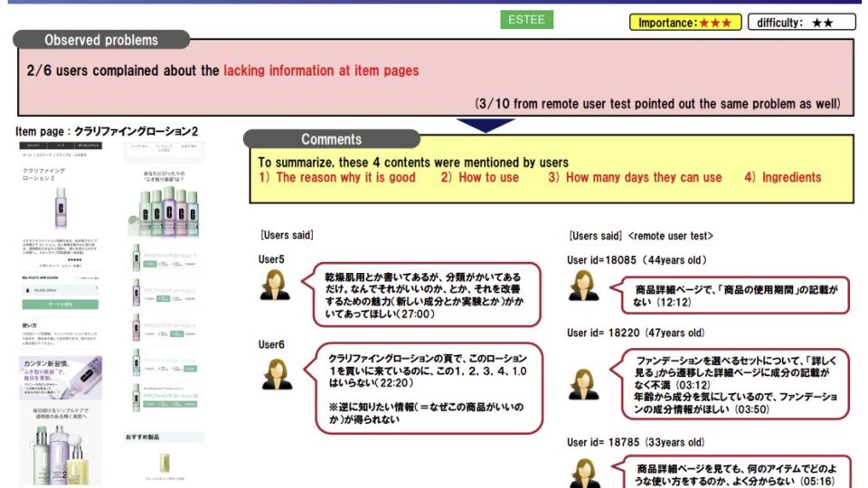Click the yellow recommended product thumbnail

[165, 463]
